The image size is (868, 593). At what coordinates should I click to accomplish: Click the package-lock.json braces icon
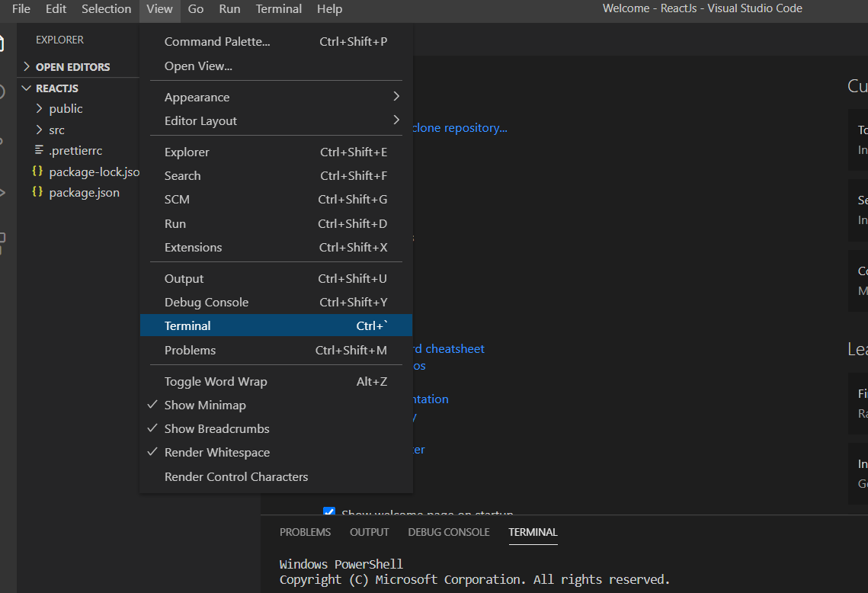click(37, 171)
